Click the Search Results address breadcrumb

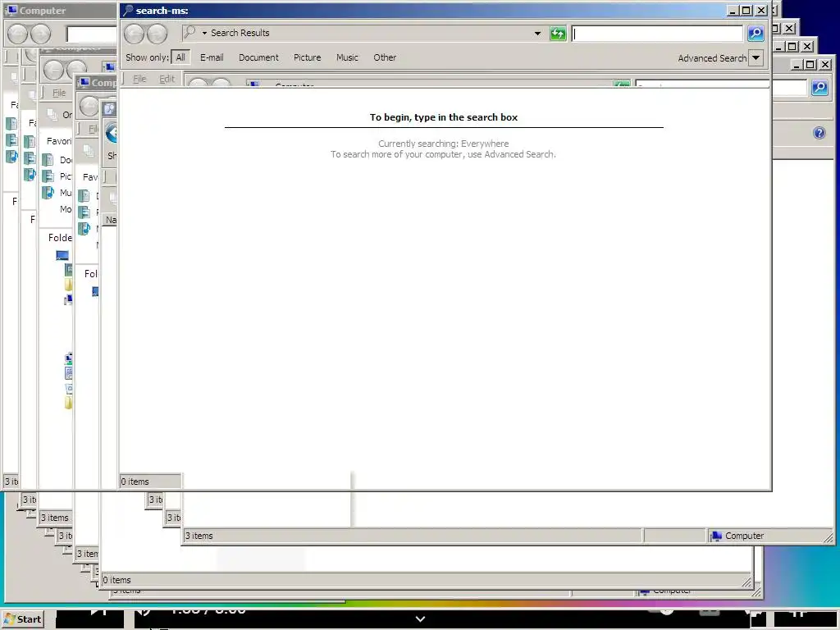(x=240, y=33)
